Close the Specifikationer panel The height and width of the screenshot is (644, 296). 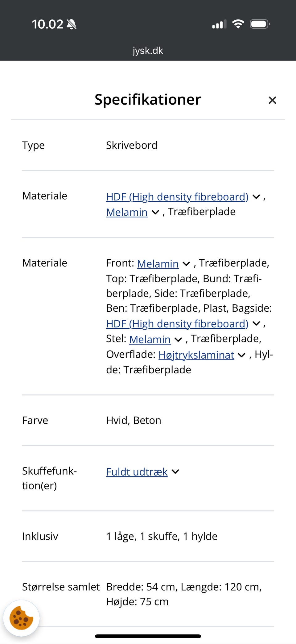pos(272,100)
